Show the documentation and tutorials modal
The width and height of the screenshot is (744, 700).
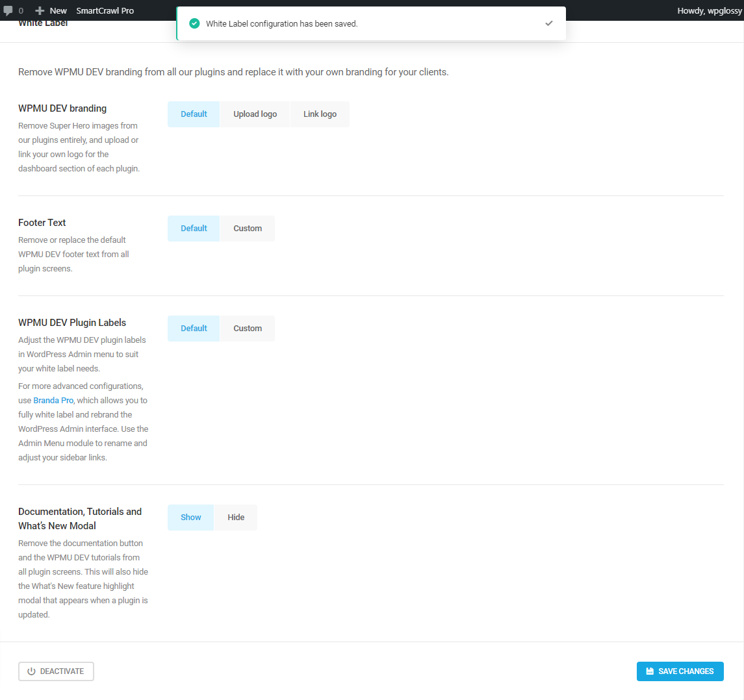tap(190, 517)
